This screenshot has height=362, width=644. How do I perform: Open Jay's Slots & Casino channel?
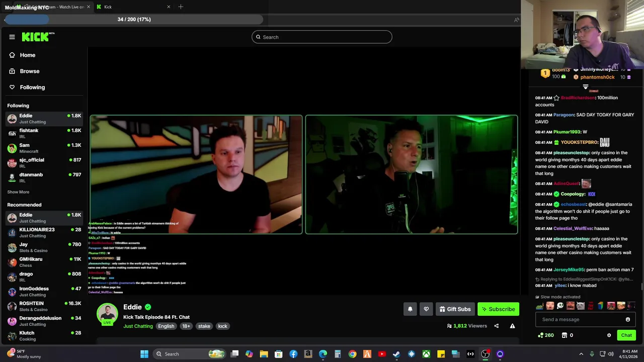point(44,247)
